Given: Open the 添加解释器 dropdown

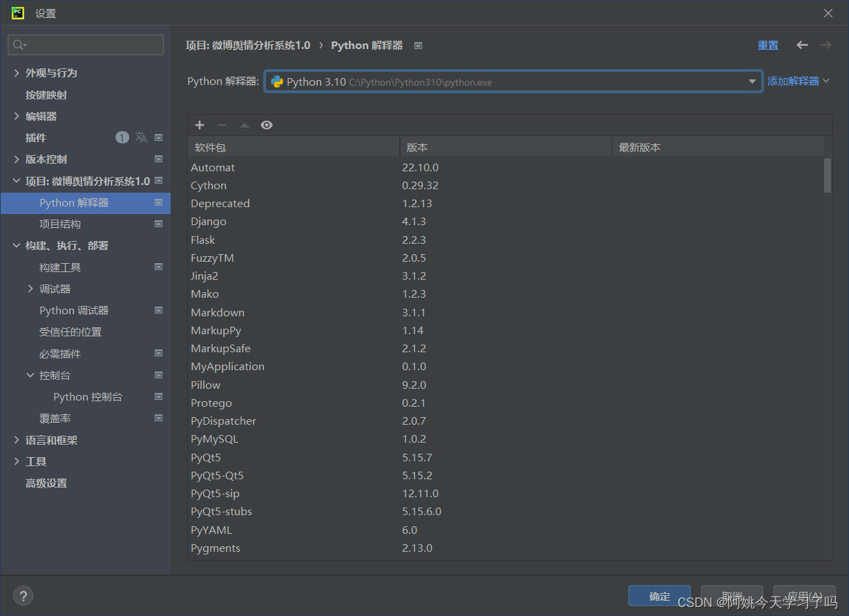Looking at the screenshot, I should (x=798, y=81).
